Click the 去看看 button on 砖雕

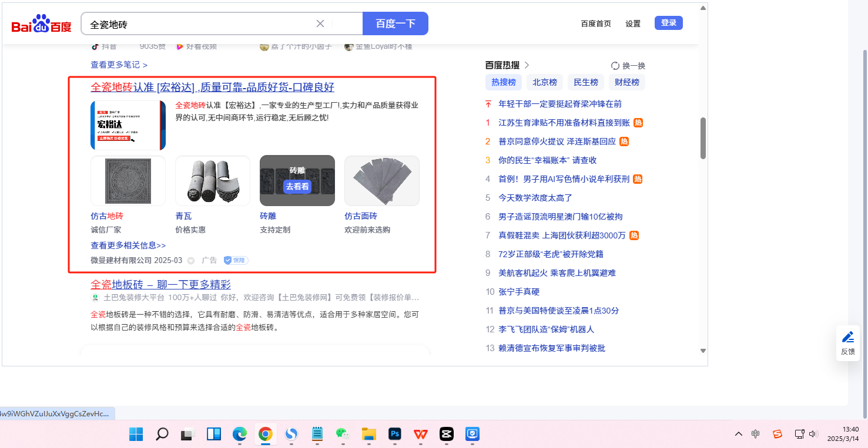297,187
